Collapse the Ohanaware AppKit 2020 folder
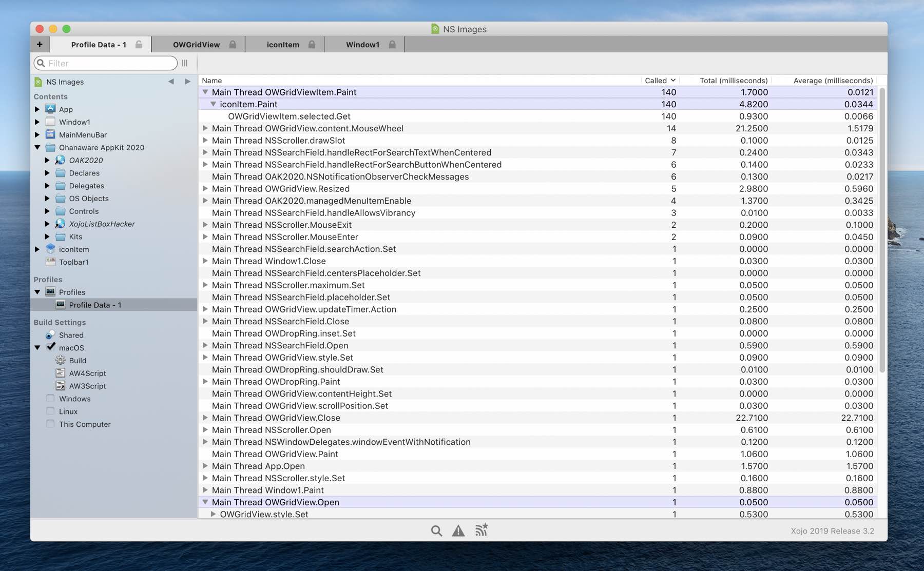 tap(37, 147)
